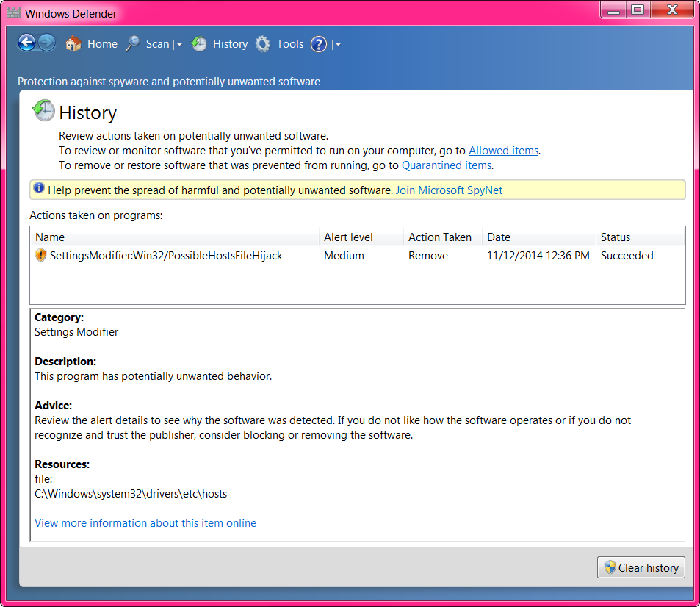Click the Forward arrow navigation button
This screenshot has width=700, height=607.
(46, 43)
